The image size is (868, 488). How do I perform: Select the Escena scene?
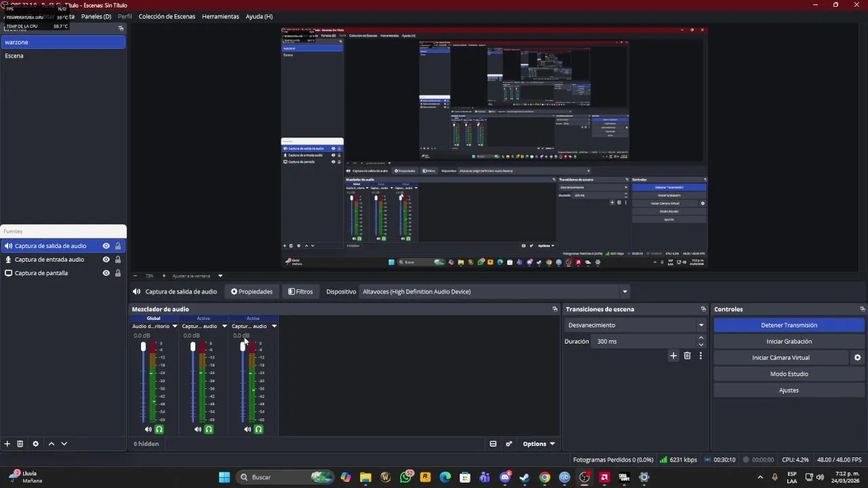coord(63,56)
